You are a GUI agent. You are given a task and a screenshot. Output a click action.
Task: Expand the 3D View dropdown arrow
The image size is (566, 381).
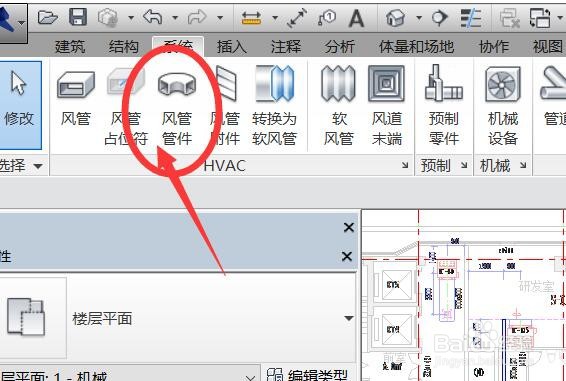click(419, 17)
